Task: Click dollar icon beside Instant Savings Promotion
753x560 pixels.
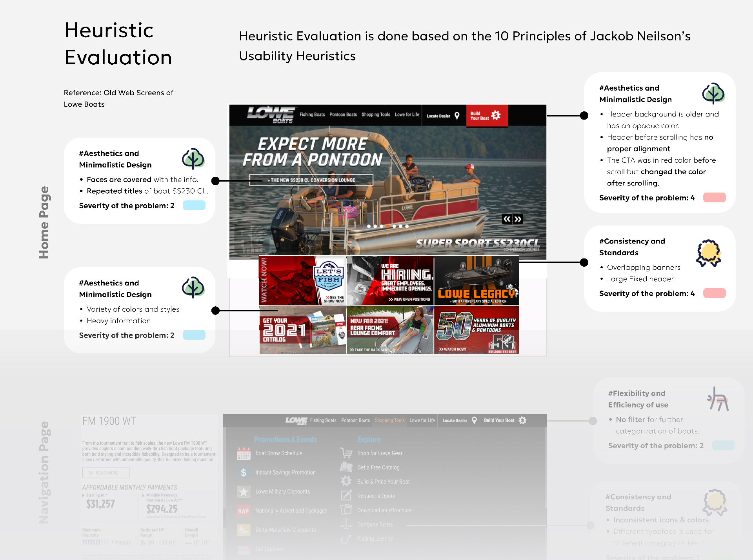Action: pyautogui.click(x=244, y=473)
